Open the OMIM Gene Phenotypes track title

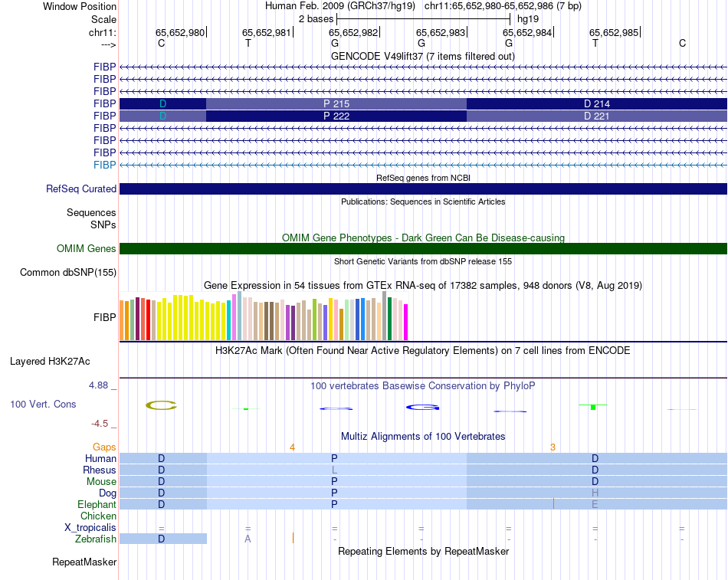pos(423,238)
